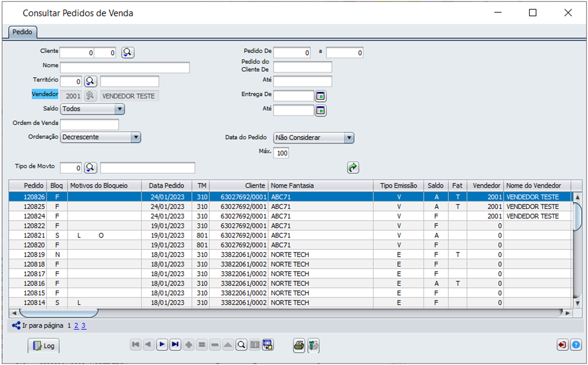
Task: Open calendar picker for Entrega De
Action: 320,96
